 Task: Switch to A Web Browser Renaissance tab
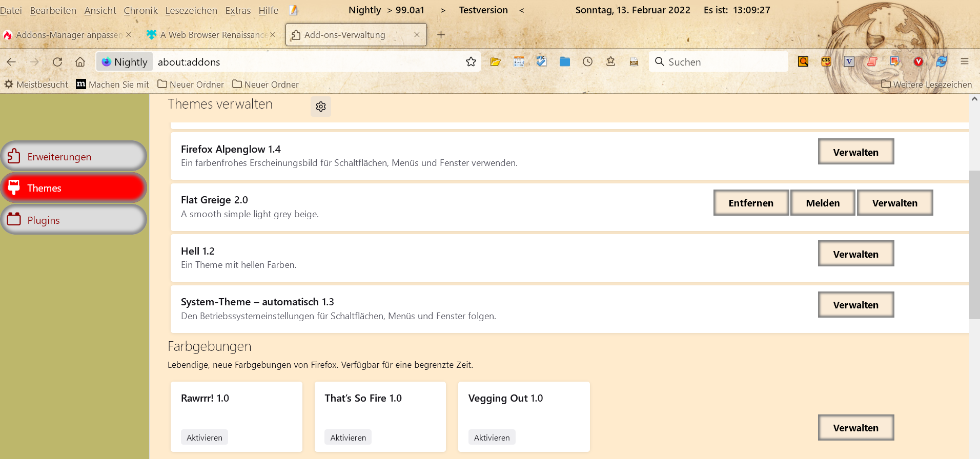coord(211,35)
